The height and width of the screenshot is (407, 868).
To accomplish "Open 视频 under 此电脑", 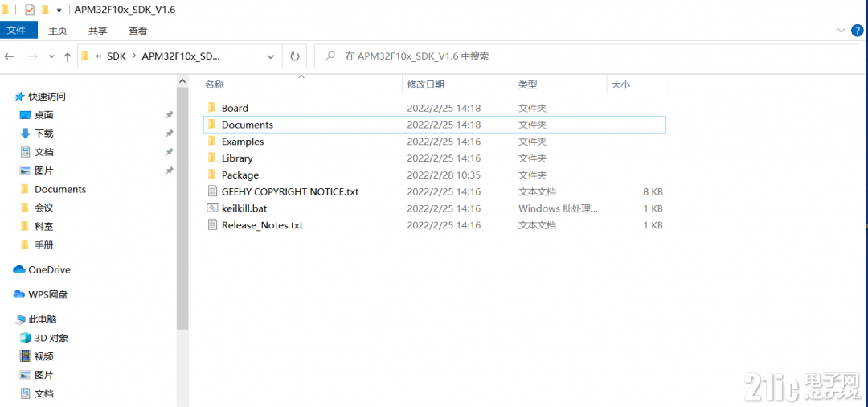I will click(x=43, y=356).
